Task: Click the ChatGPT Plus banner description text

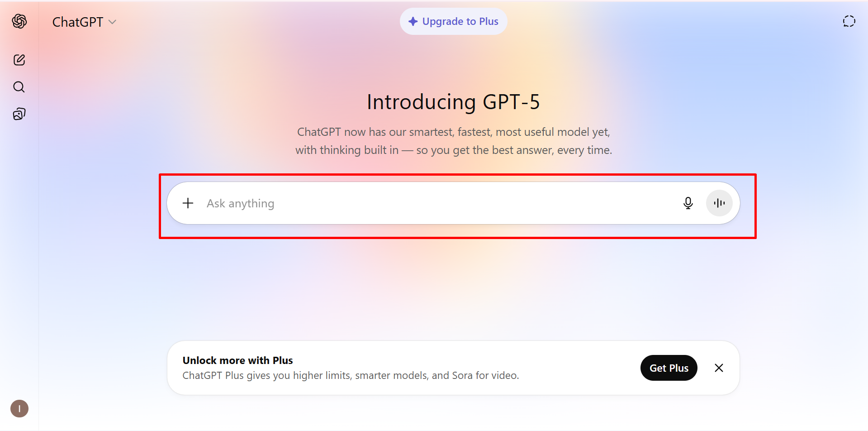Action: coord(351,375)
